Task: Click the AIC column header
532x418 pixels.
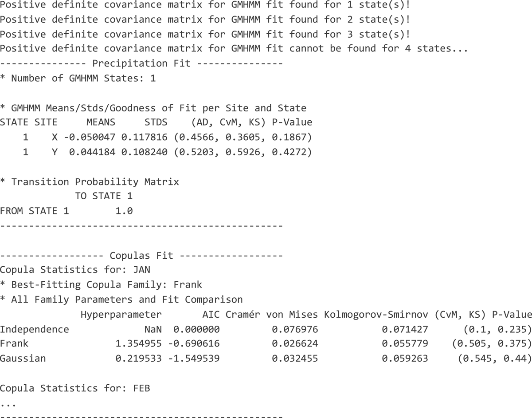Action: 211,315
